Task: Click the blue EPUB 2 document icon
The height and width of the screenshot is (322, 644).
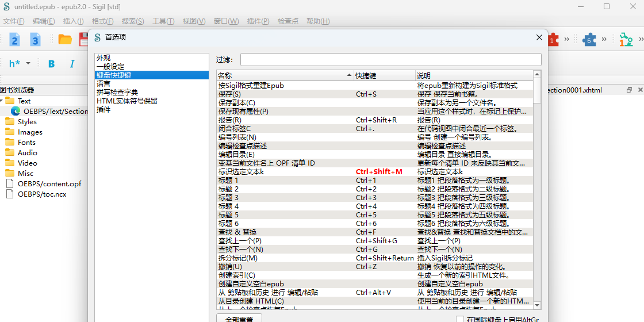Action: click(15, 40)
